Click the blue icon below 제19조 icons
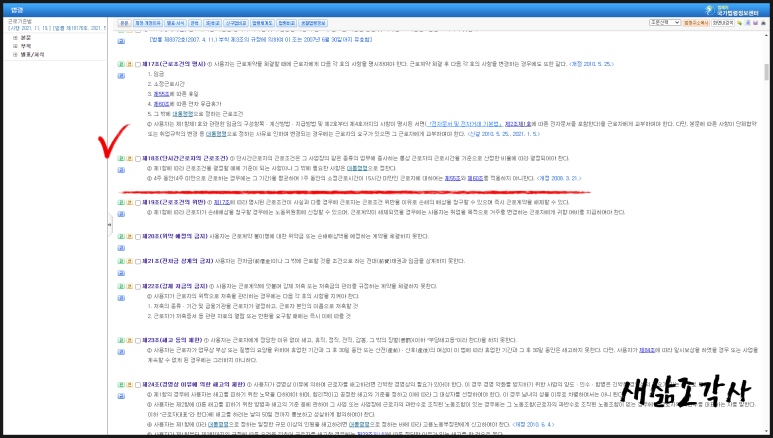Viewport: 773px width, 438px height. coord(121,214)
